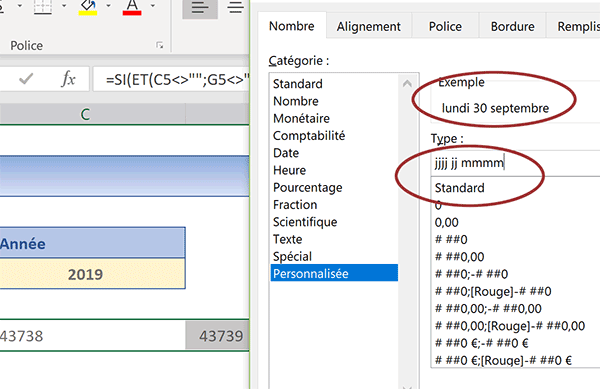Open the borders dropdown arrow
The height and width of the screenshot is (389, 600).
(64, 6)
